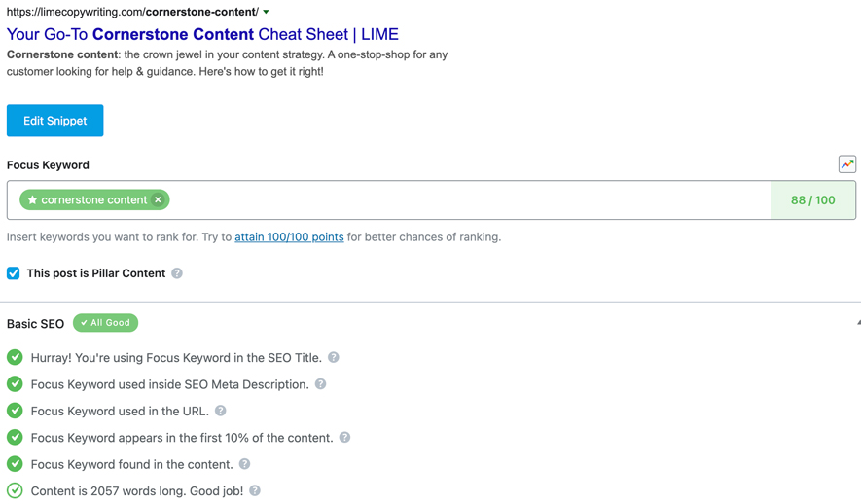Click the All Good status badge

tap(105, 323)
